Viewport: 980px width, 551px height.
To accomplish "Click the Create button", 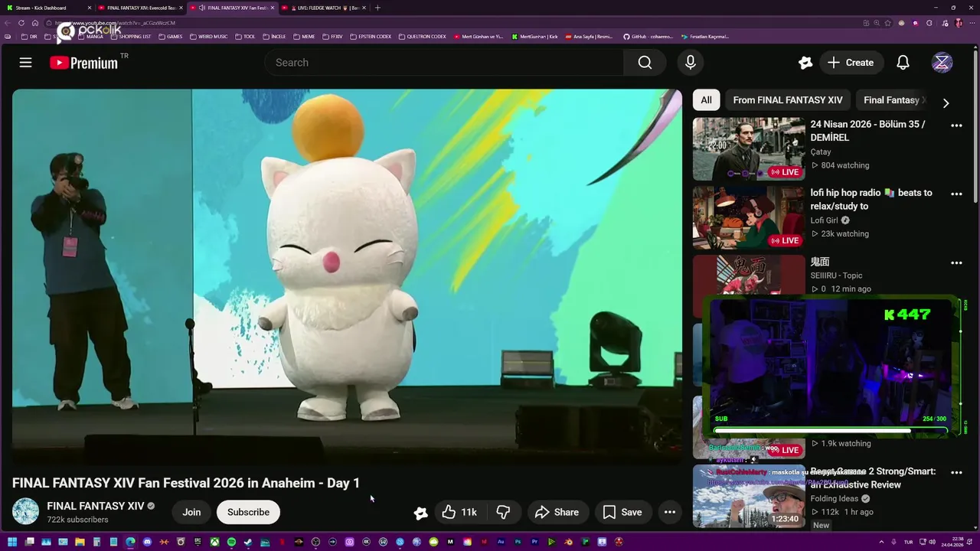I will pos(851,63).
